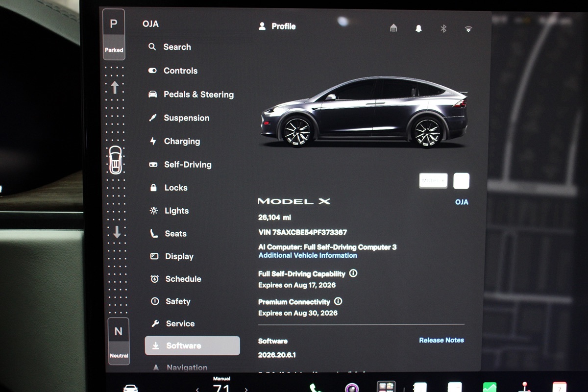Tap Expires on Aug 17, 2026 text
This screenshot has height=392, width=588.
coord(297,285)
